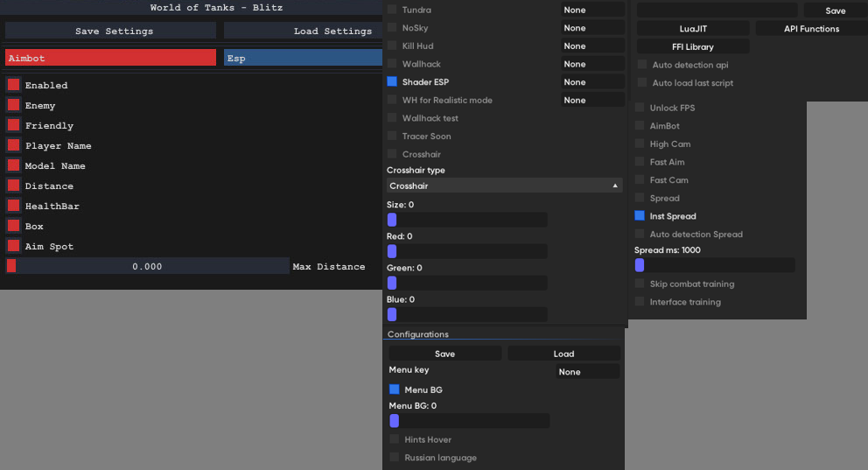
Task: Check WH for Realistic mode
Action: point(392,100)
